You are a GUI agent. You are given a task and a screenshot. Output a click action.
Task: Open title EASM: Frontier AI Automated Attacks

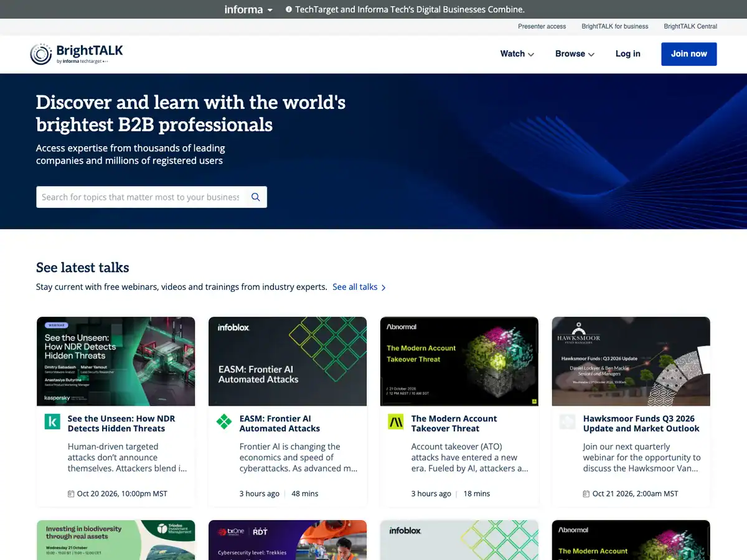pos(280,424)
